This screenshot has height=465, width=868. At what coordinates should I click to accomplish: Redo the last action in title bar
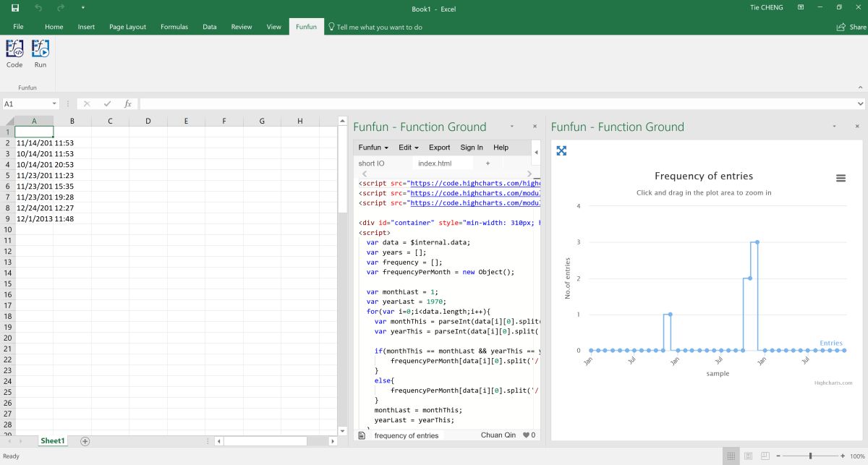[61, 7]
